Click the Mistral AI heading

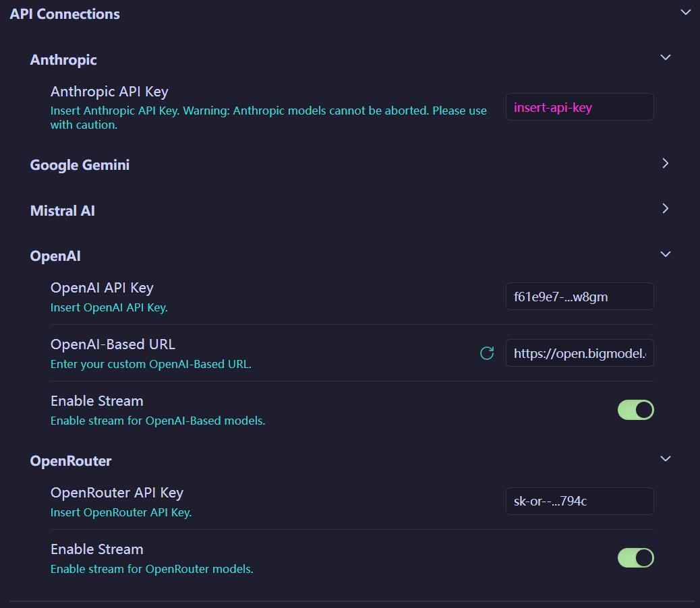(63, 211)
